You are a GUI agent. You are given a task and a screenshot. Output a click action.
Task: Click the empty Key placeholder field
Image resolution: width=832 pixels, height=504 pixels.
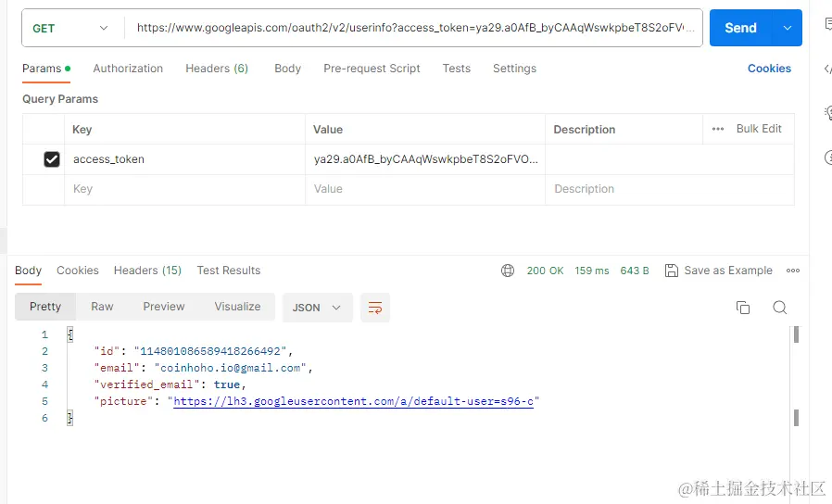[x=184, y=189]
